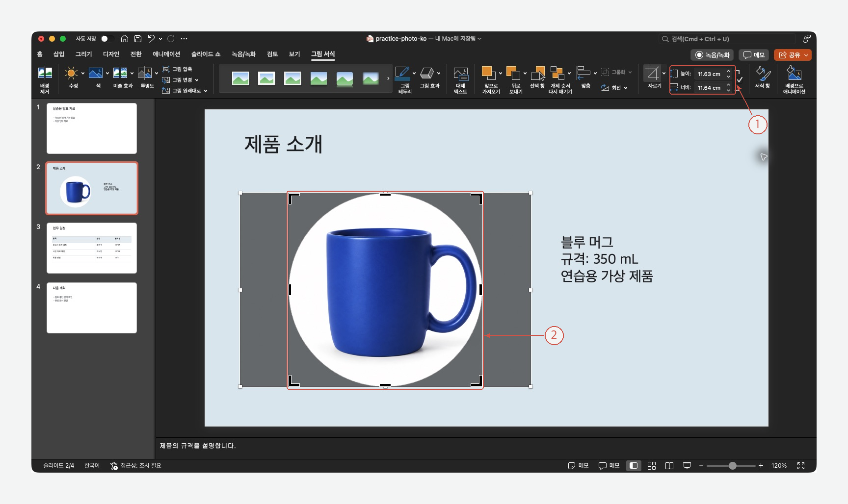The height and width of the screenshot is (504, 848).
Task: Expand the 자르기 crop dropdown arrow
Action: point(664,74)
